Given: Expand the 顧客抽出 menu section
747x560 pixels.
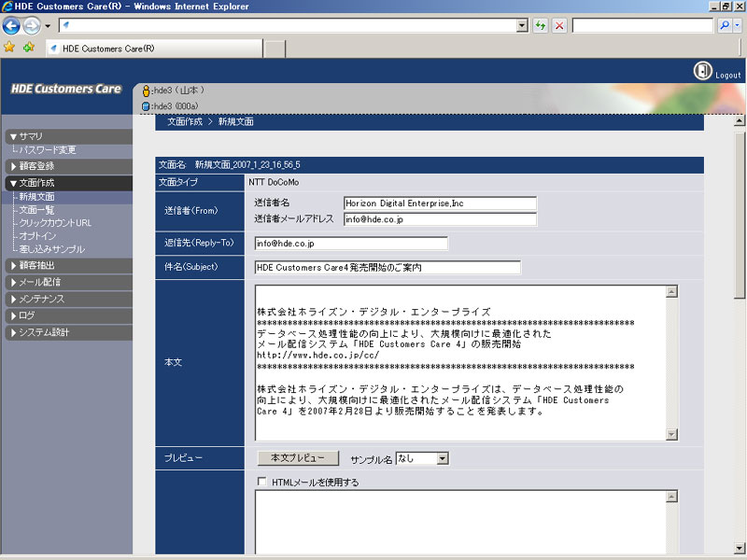Looking at the screenshot, I should (68, 266).
